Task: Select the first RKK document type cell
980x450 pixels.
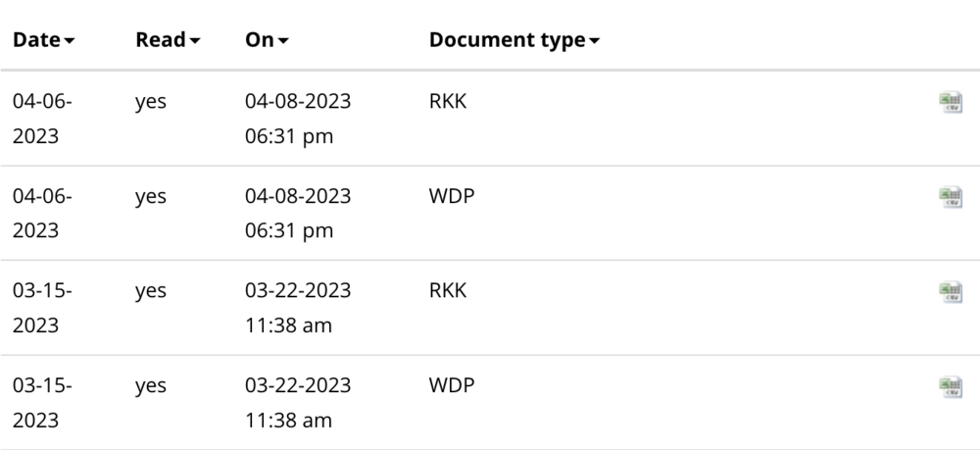Action: tap(448, 101)
